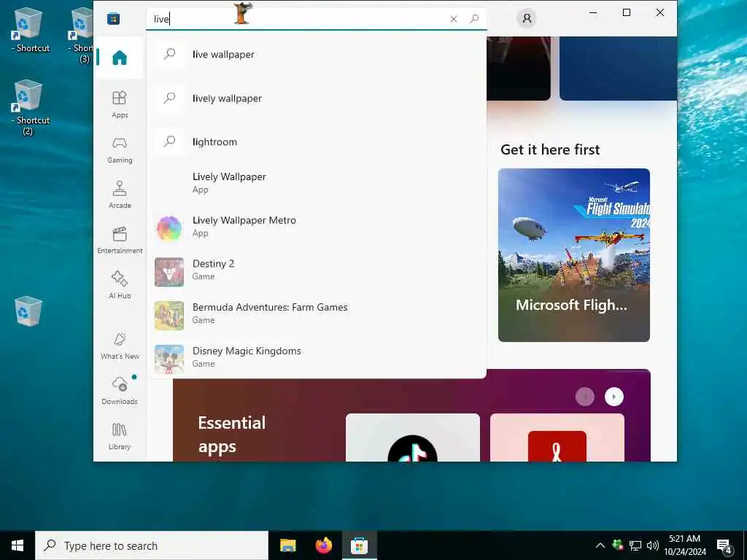747x560 pixels.
Task: Select the Recycle Bin desktop icon without a shortcut label
Action: (28, 311)
